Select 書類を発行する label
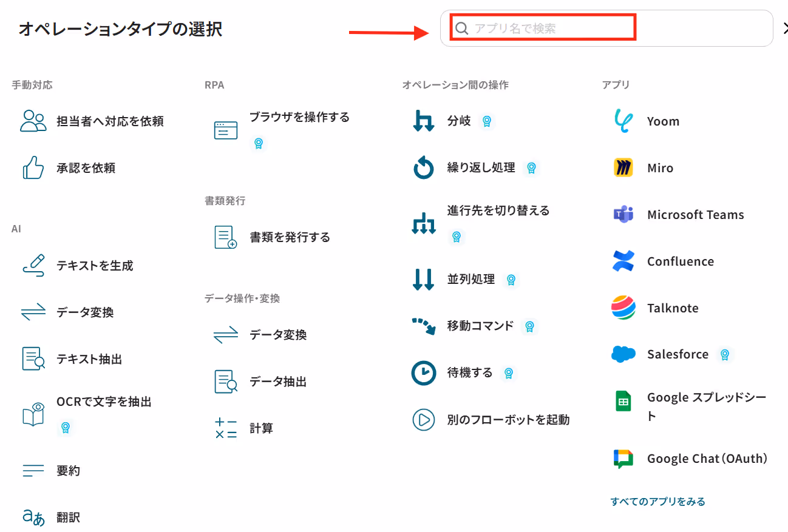The width and height of the screenshot is (788, 532). point(290,237)
